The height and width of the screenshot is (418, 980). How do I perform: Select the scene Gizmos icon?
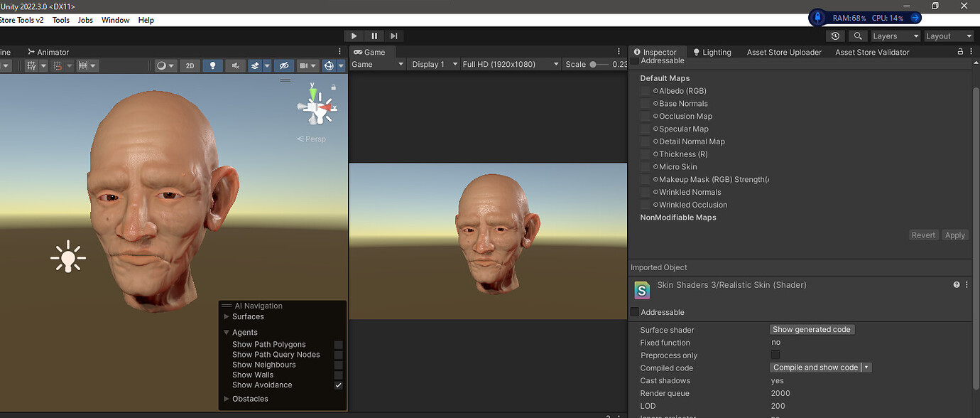pos(329,65)
